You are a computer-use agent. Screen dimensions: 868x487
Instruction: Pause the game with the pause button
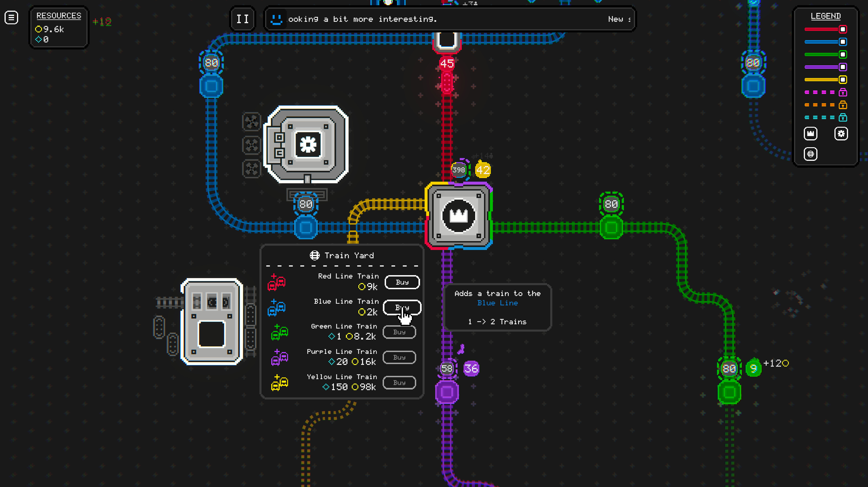[x=242, y=19]
